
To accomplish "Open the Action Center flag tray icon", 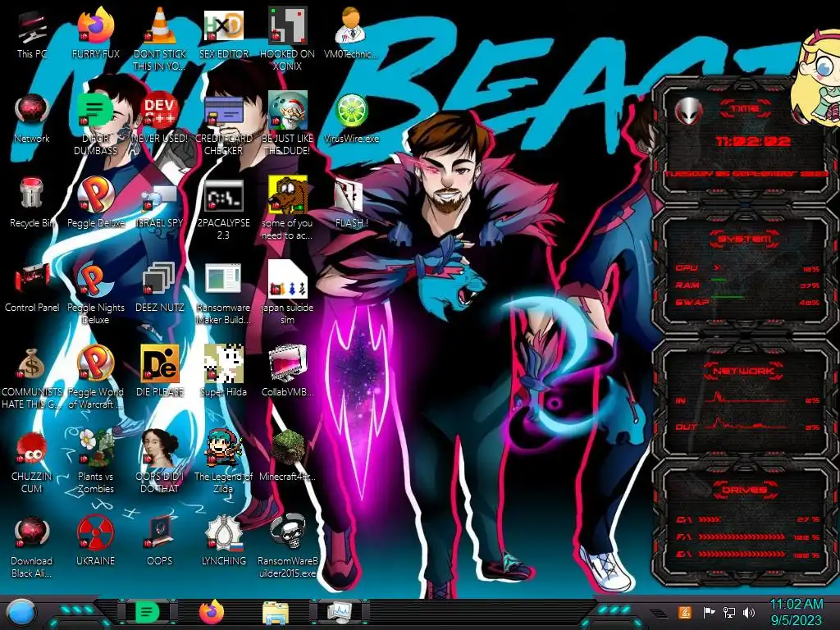I will 709,612.
